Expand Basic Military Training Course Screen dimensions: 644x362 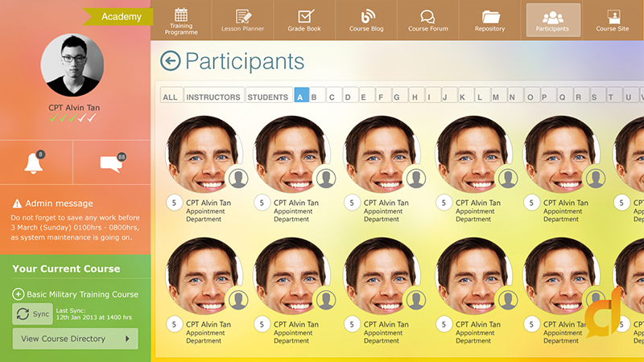[19, 294]
